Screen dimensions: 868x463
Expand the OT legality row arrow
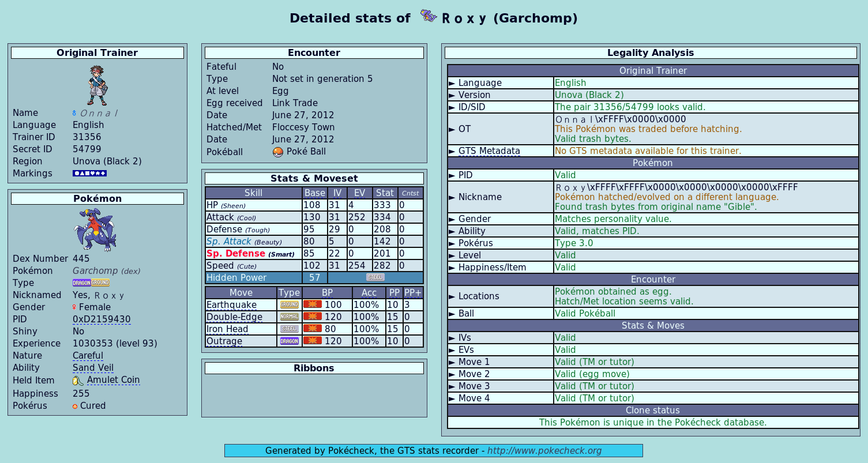[x=452, y=129]
